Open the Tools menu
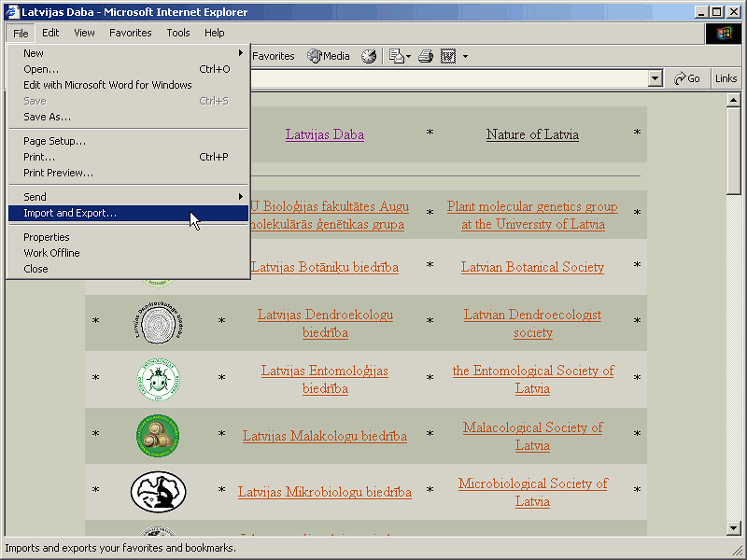This screenshot has height=560, width=747. coord(178,33)
